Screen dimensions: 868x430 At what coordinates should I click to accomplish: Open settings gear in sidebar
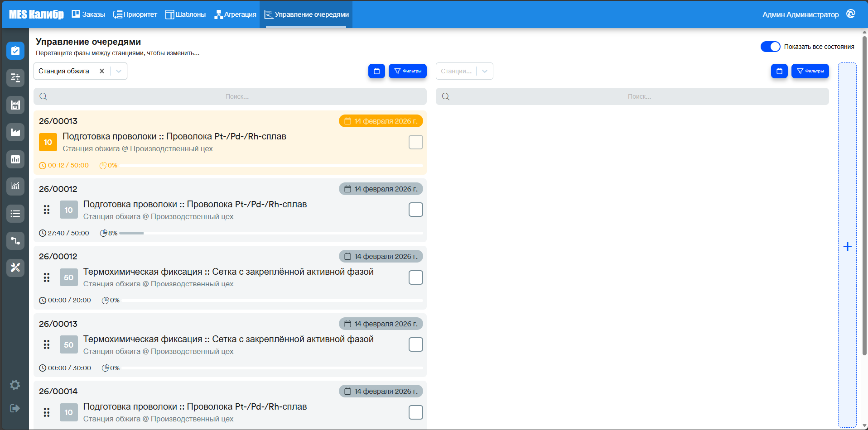coord(15,385)
